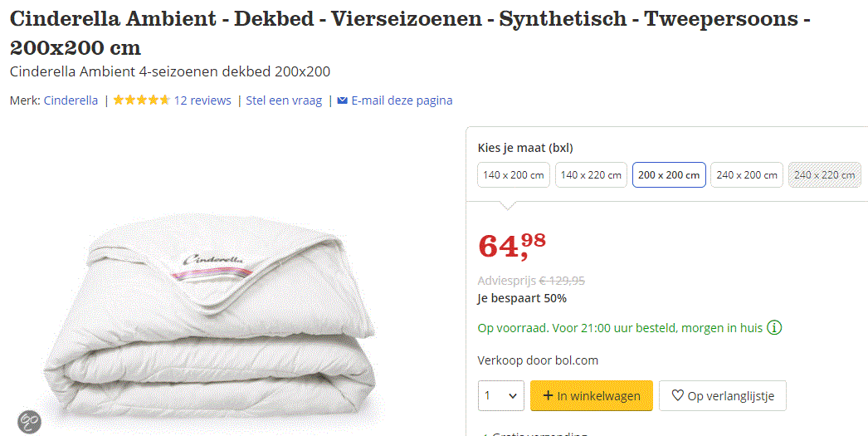
Task: Select size 140 x 200 cm
Action: 514,175
